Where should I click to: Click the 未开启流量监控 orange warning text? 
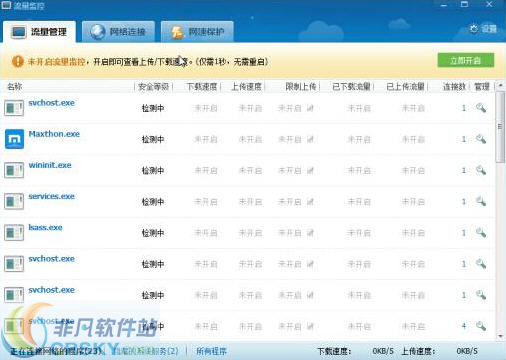click(56, 62)
